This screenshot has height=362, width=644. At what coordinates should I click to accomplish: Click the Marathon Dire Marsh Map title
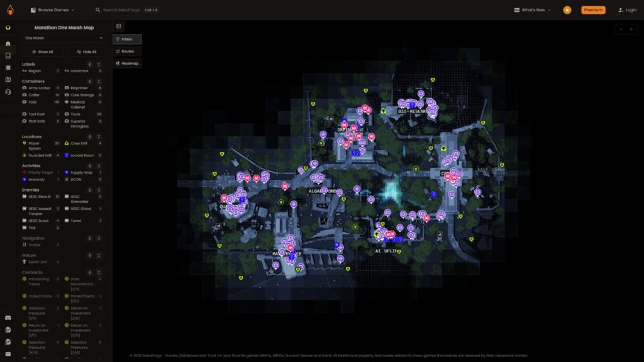click(x=64, y=28)
